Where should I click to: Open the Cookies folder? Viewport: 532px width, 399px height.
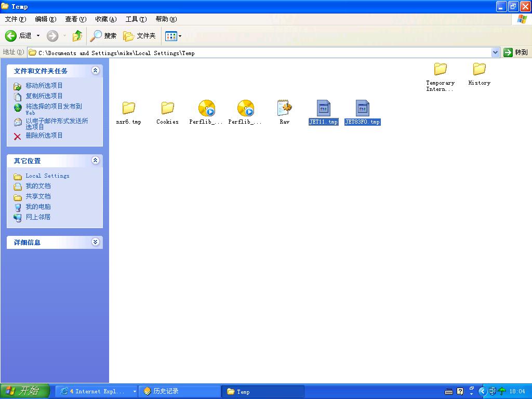point(167,108)
